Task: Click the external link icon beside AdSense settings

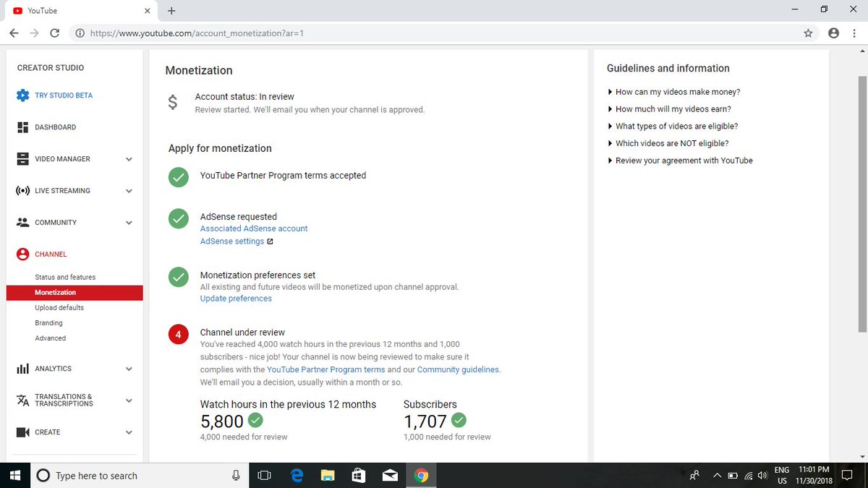Action: point(270,241)
